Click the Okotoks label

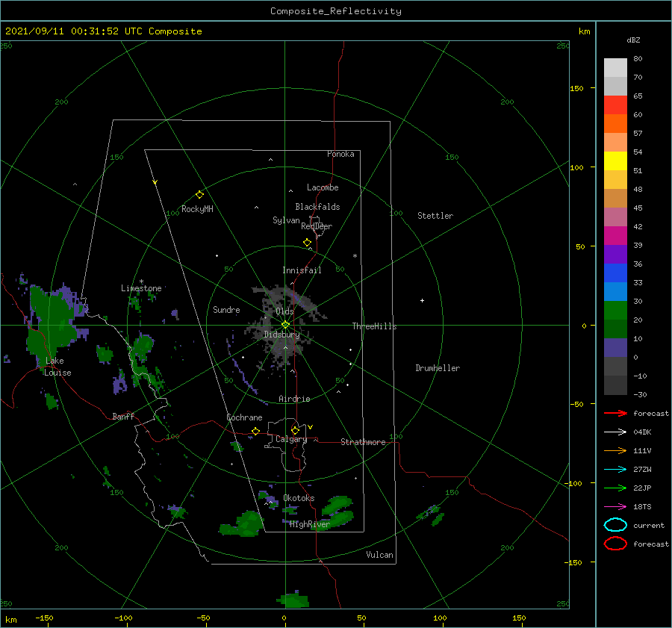[299, 498]
